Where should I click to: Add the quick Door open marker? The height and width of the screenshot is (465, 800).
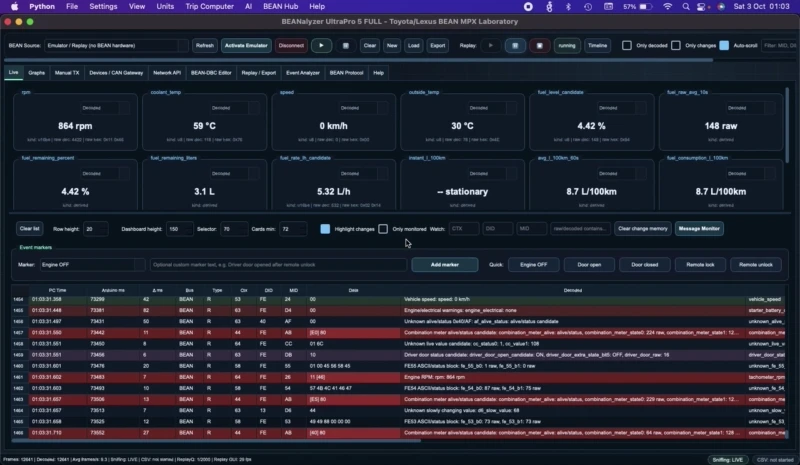click(589, 264)
